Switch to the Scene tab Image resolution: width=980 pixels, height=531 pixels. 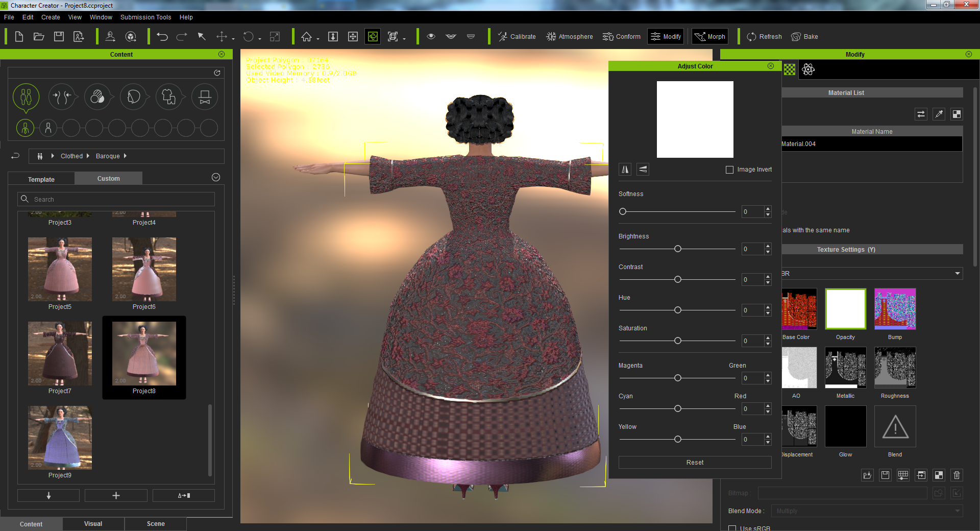(156, 524)
